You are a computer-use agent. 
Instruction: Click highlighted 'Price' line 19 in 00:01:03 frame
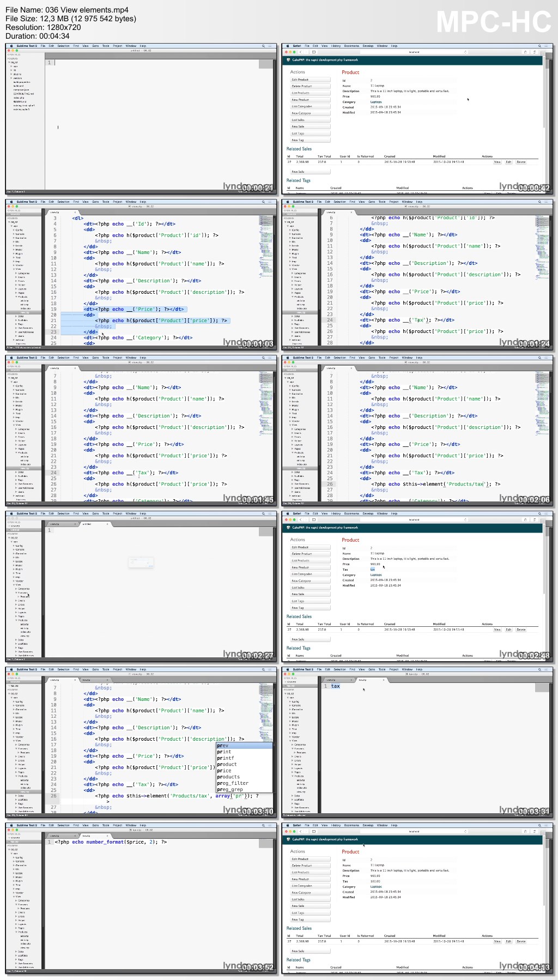(134, 309)
